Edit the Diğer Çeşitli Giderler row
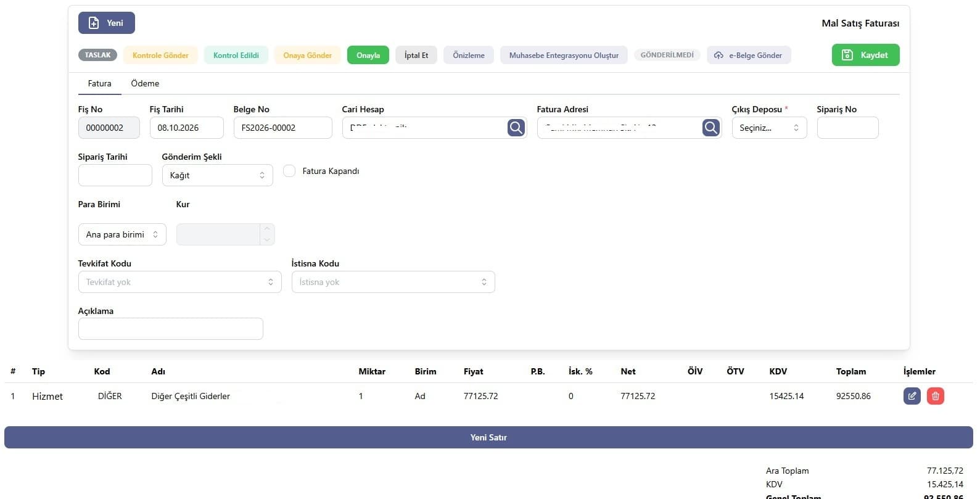This screenshot has width=980, height=499. point(912,396)
